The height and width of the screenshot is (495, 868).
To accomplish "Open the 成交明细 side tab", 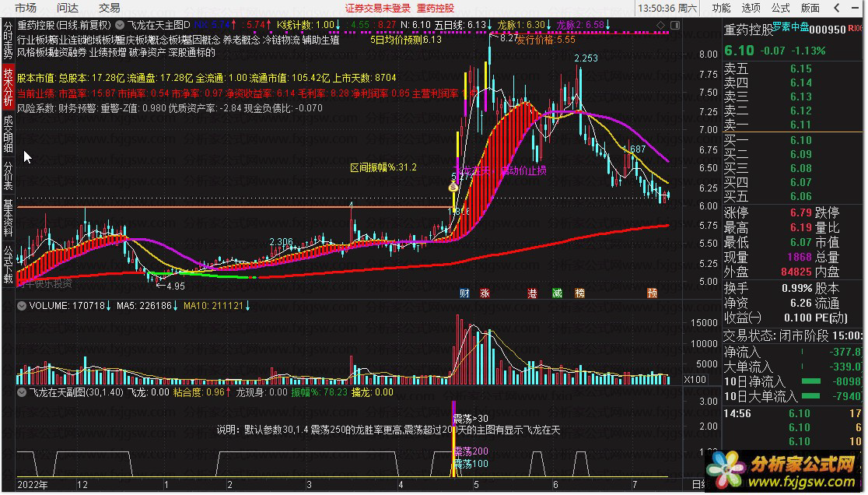I will click(8, 133).
